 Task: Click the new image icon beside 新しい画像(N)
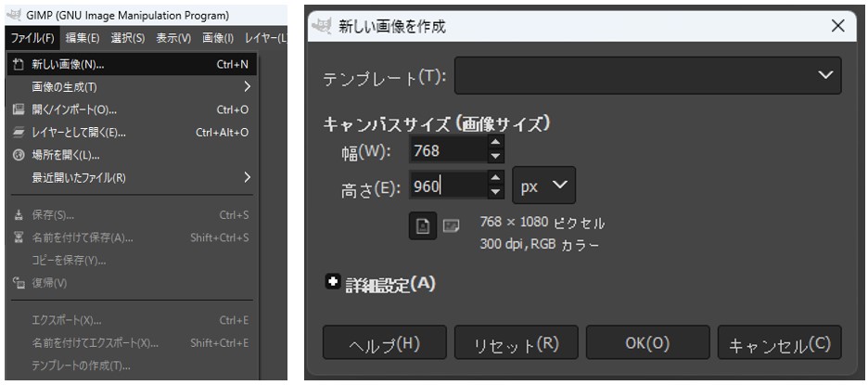pyautogui.click(x=19, y=64)
